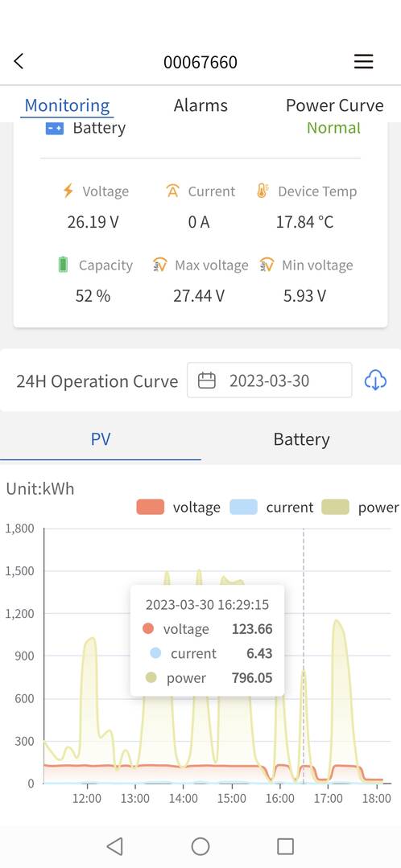The image size is (401, 868).
Task: Open the 2023-03-30 date picker
Action: coord(269,381)
